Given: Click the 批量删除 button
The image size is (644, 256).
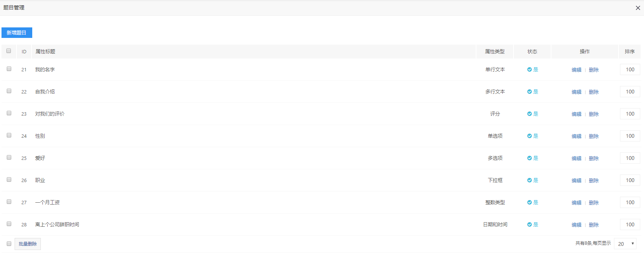Looking at the screenshot, I should coord(28,244).
